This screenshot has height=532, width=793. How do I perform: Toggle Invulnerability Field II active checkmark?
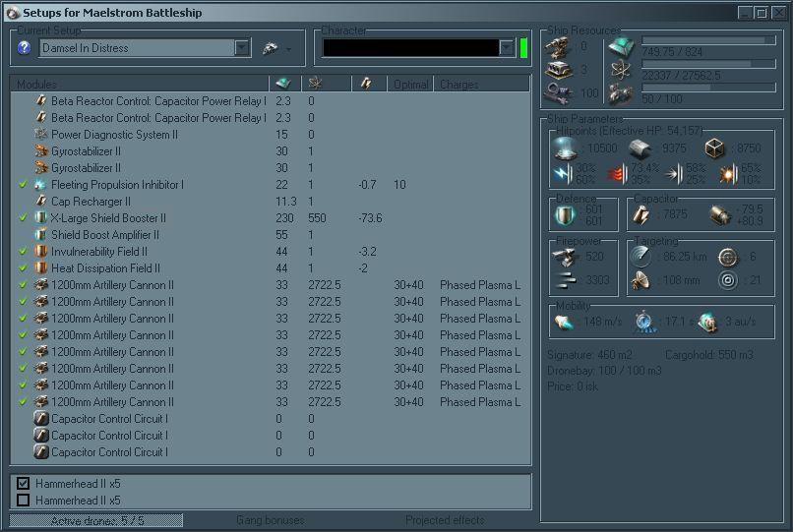(23, 252)
